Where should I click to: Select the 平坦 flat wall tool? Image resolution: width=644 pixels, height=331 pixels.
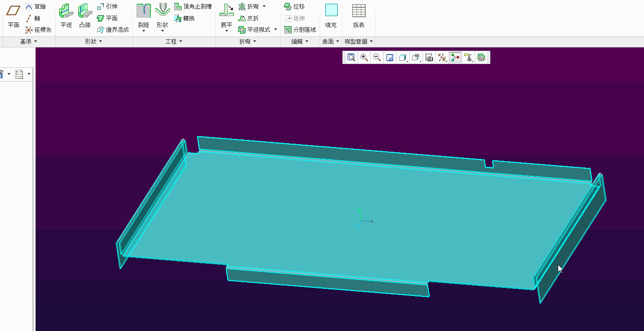coord(66,16)
